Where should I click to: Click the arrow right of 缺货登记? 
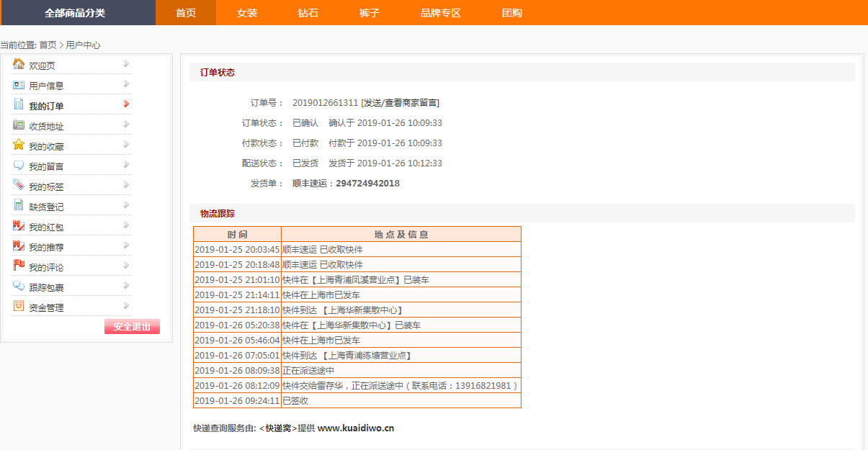click(x=126, y=205)
